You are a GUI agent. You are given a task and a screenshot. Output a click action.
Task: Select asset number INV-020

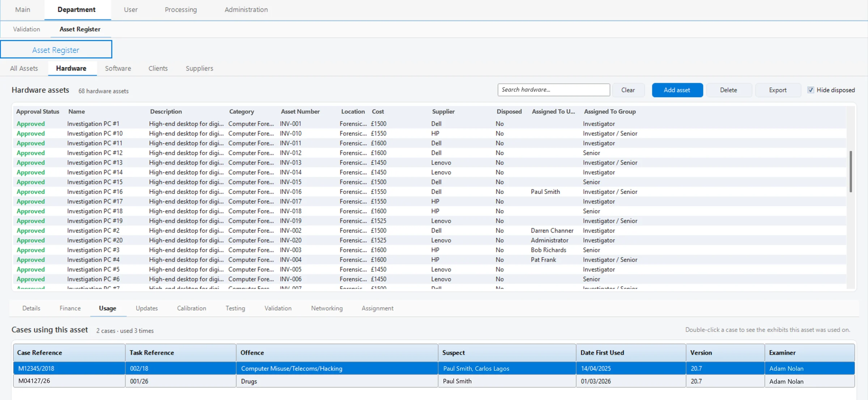click(290, 241)
